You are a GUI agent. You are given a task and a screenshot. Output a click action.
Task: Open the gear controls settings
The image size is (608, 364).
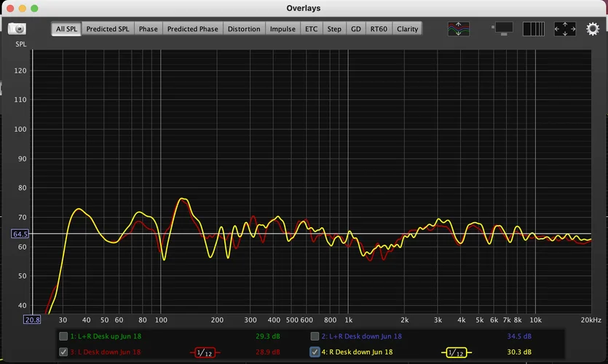(593, 29)
